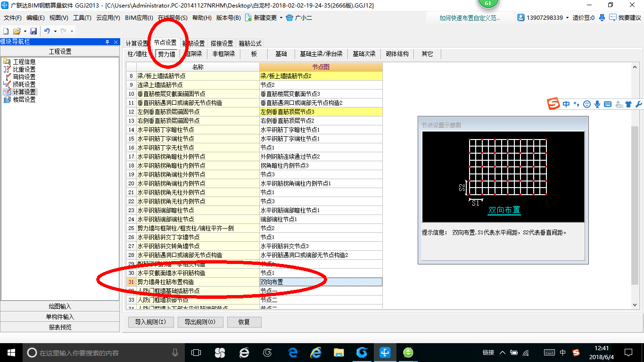644x362 pixels.
Task: Click the 恢复 button
Action: click(244, 322)
